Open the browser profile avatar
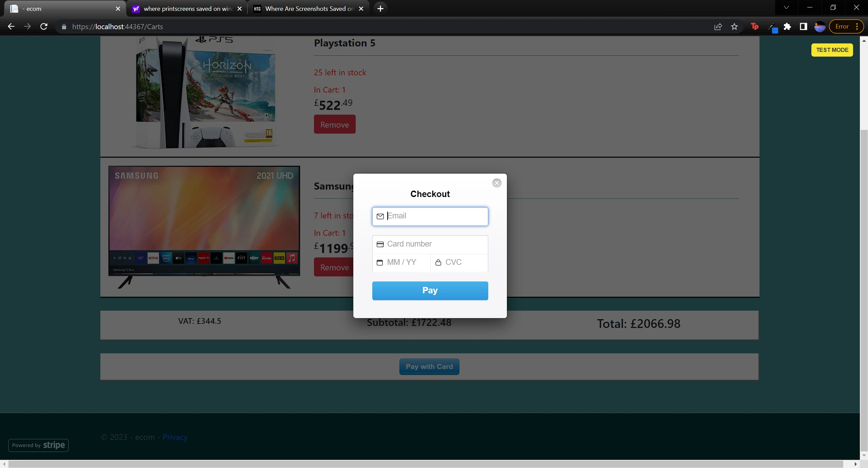 (x=820, y=26)
